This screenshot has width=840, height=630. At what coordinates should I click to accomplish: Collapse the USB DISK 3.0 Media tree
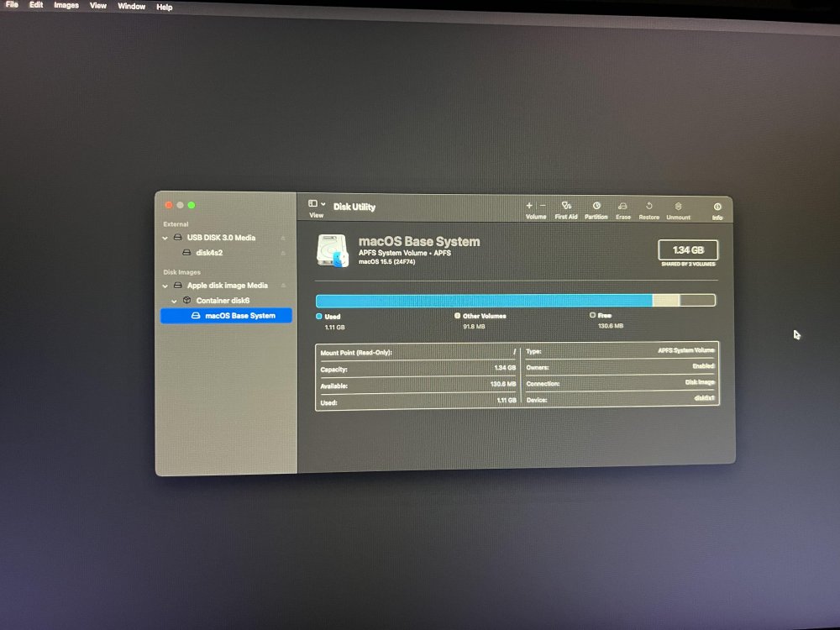(165, 238)
